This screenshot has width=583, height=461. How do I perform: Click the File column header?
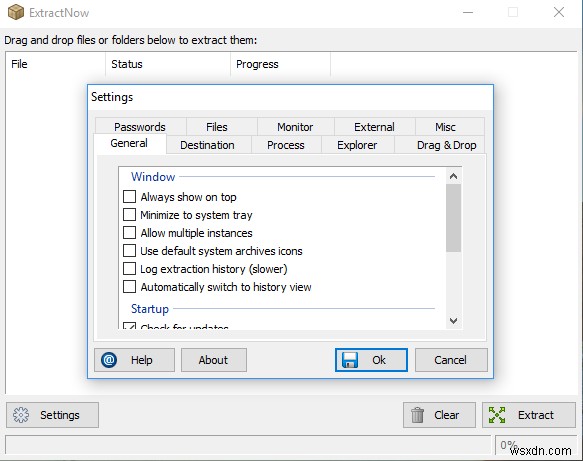coord(56,64)
